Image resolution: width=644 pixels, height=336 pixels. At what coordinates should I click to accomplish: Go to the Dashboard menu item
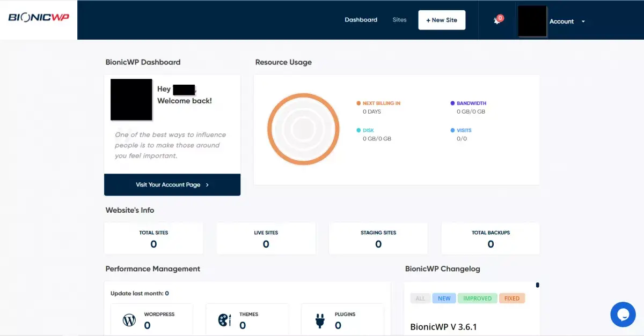tap(361, 20)
